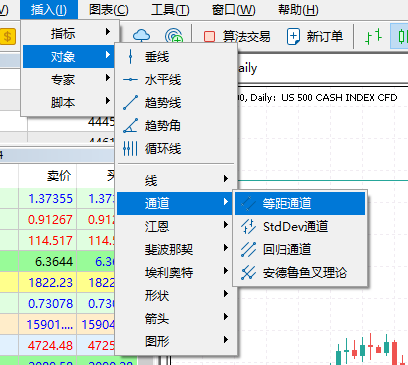Expand the 通道 submenu
The image size is (408, 365).
pos(176,203)
